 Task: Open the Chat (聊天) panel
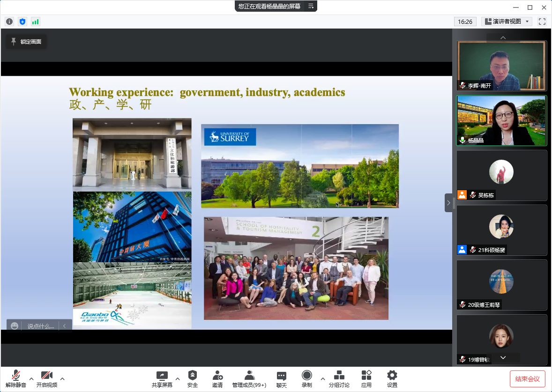click(x=282, y=378)
